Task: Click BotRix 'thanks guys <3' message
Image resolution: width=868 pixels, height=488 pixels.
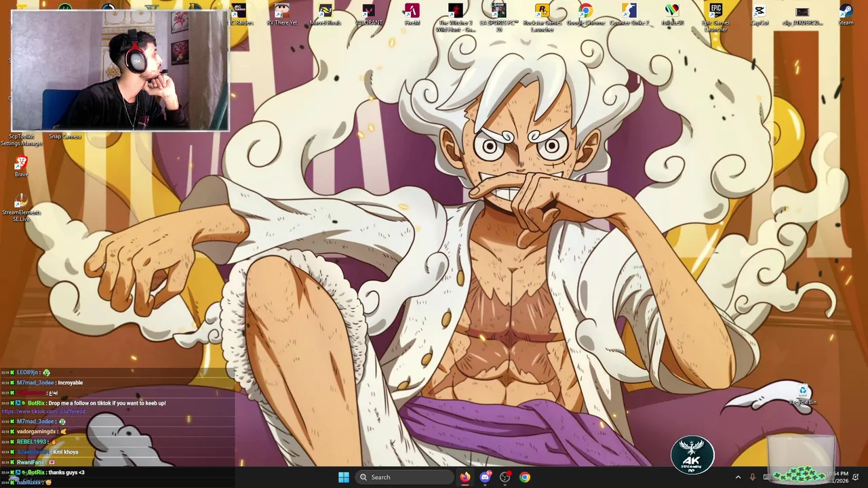Action: tap(66, 472)
